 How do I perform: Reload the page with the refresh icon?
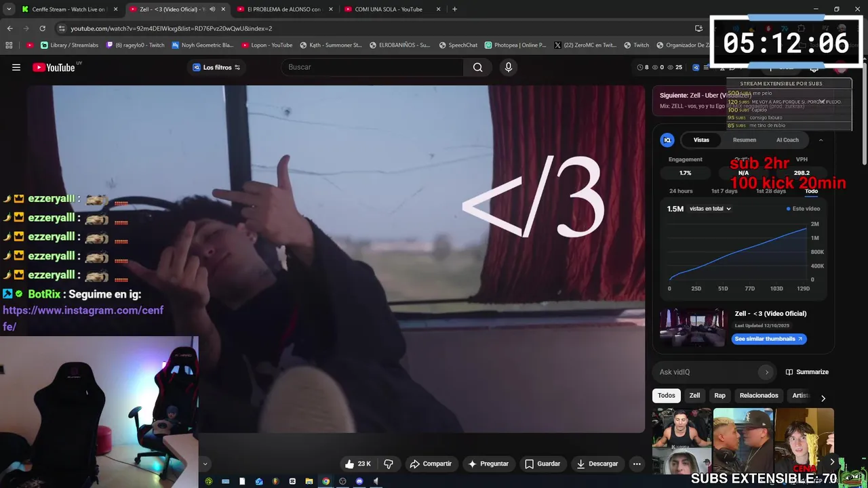(42, 28)
